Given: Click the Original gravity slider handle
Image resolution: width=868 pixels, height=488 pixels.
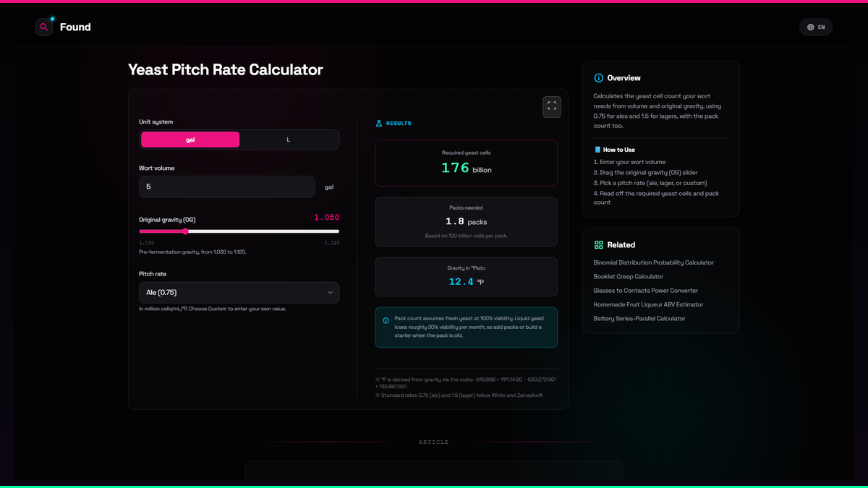Looking at the screenshot, I should point(185,231).
